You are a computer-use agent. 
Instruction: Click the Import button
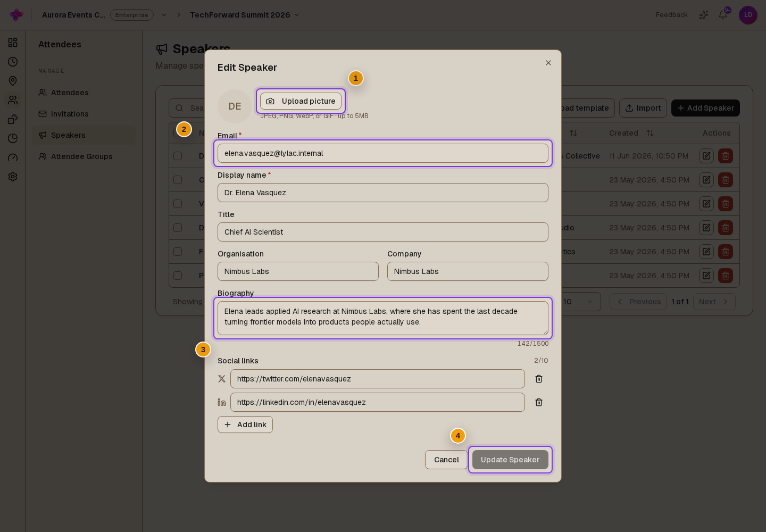[643, 108]
